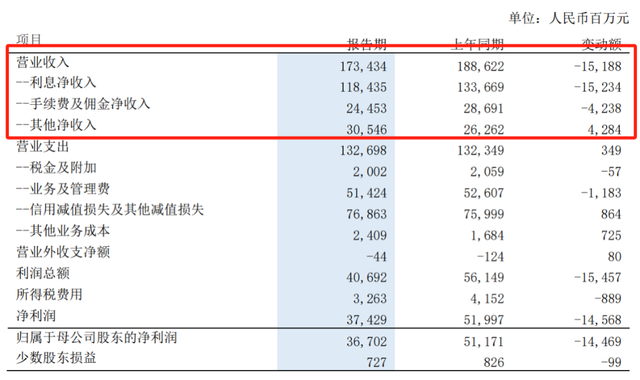This screenshot has height=380, width=640.
Task: Select the 税金及附加 row label
Action: pyautogui.click(x=56, y=167)
